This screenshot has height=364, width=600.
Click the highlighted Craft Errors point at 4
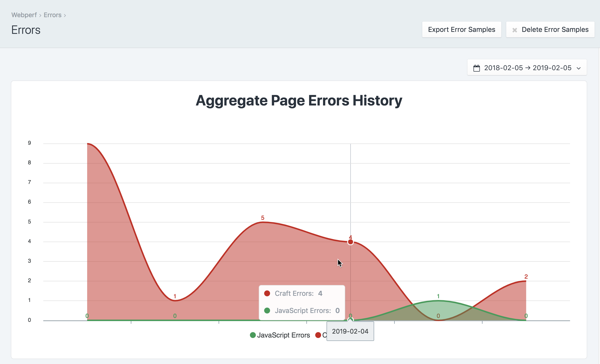click(x=350, y=242)
